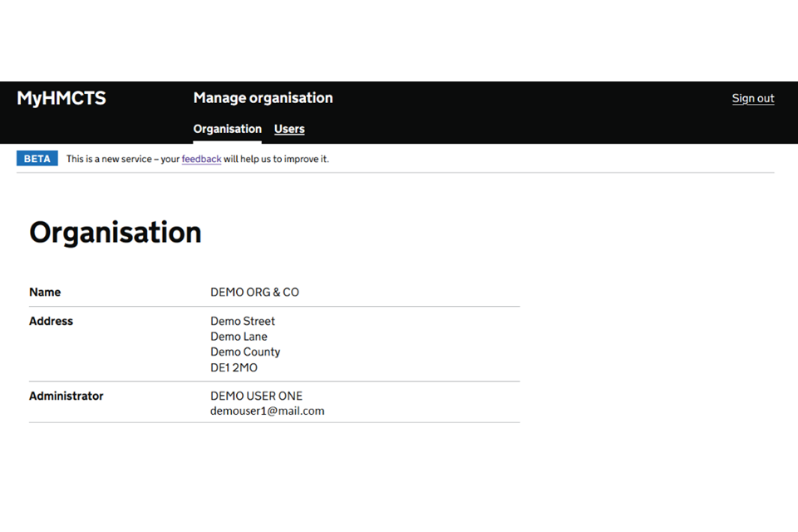Click the Manage organisation header title
This screenshot has width=798, height=532.
tap(263, 98)
